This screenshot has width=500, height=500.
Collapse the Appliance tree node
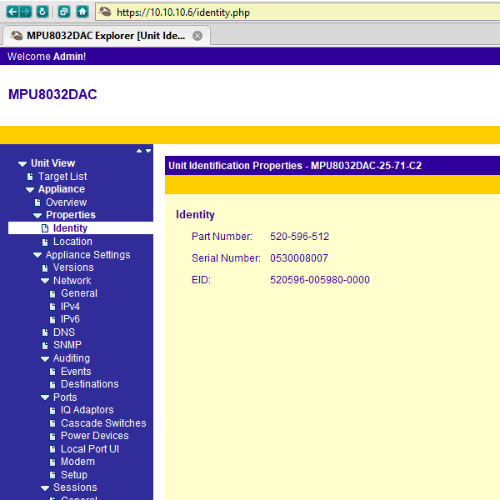pyautogui.click(x=30, y=190)
